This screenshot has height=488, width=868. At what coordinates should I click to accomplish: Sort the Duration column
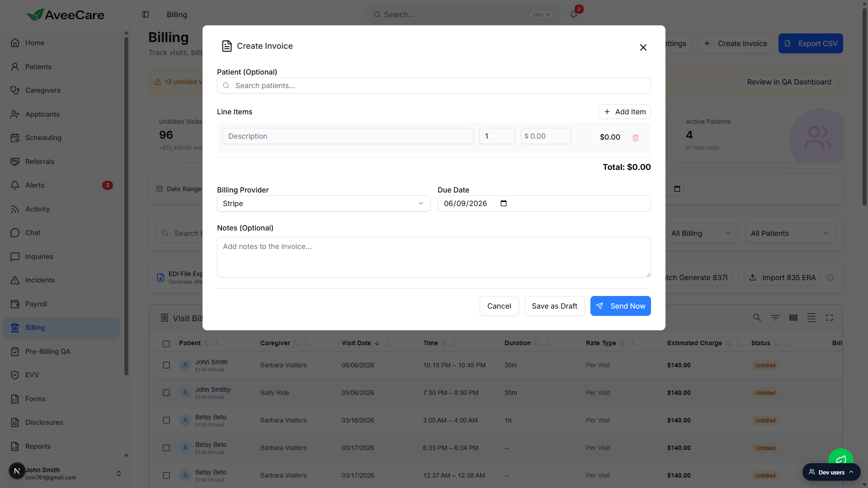pos(537,343)
